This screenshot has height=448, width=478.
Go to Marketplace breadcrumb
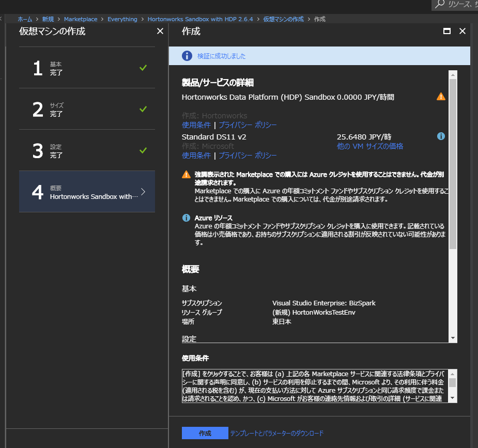point(81,19)
